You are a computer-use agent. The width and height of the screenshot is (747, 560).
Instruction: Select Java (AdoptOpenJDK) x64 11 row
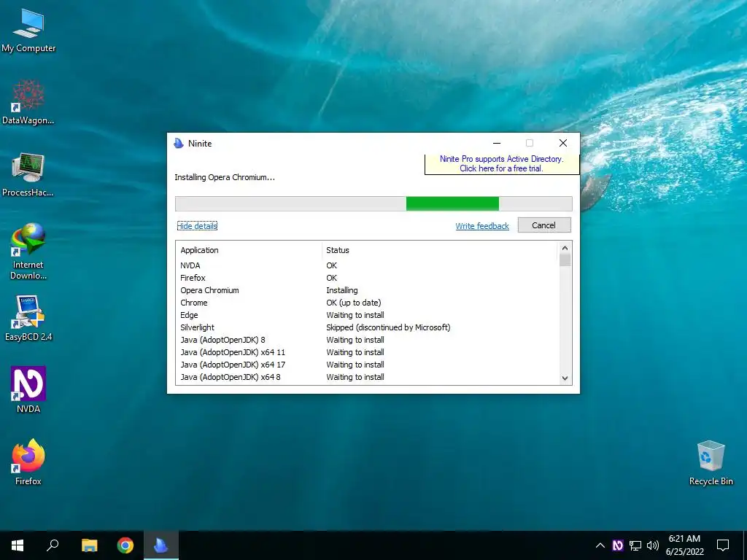367,352
